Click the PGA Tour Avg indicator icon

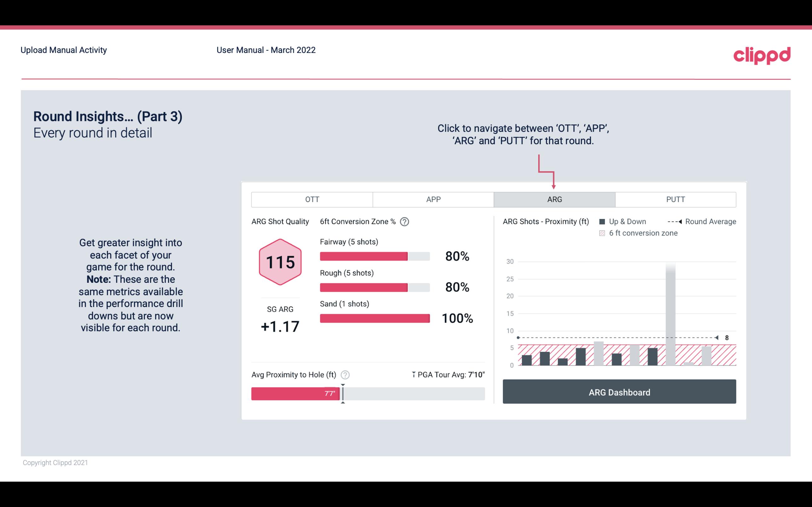point(411,374)
